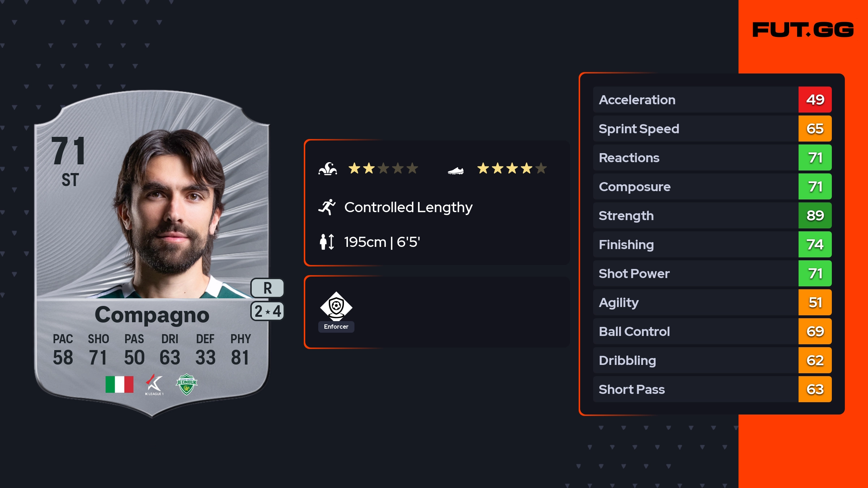Click the Italy flag on card
868x488 pixels.
point(119,384)
